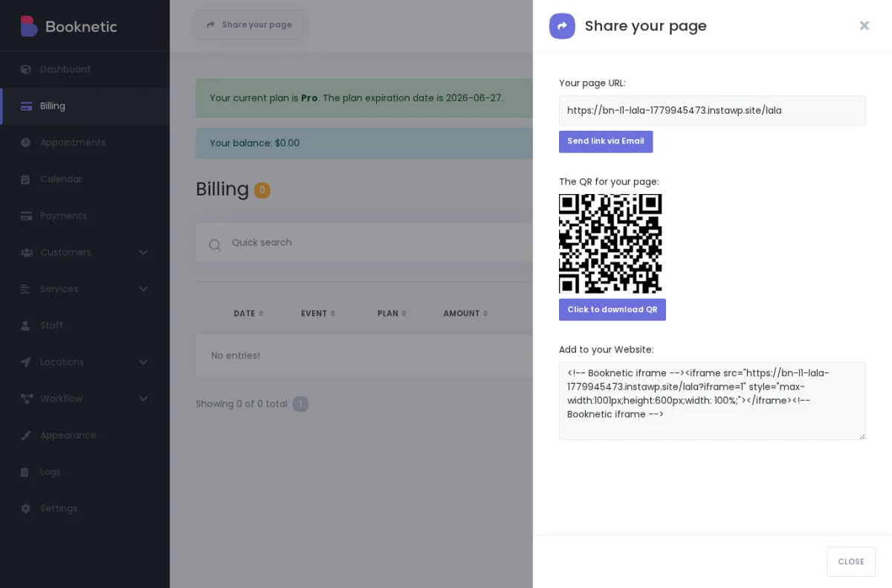This screenshot has width=892, height=588.
Task: Open Appearance menu item
Action: pos(85,435)
